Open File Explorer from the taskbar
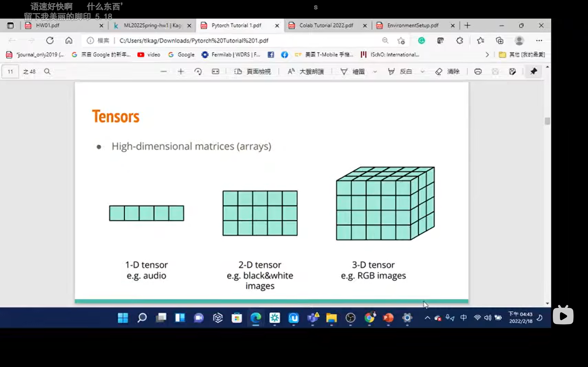The height and width of the screenshot is (367, 588). [331, 318]
